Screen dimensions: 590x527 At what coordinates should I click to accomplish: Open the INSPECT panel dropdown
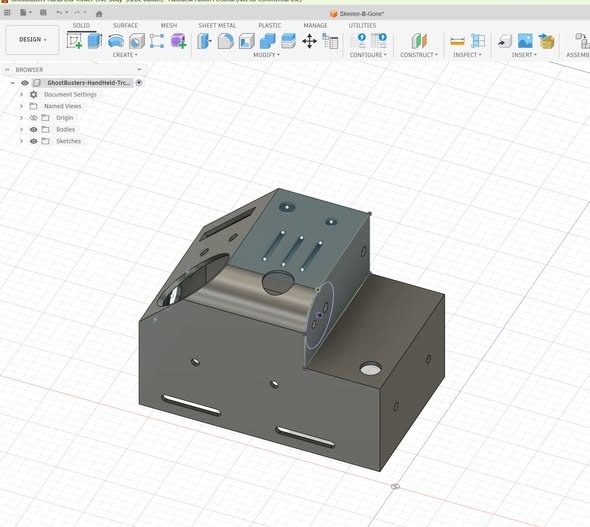pyautogui.click(x=467, y=55)
